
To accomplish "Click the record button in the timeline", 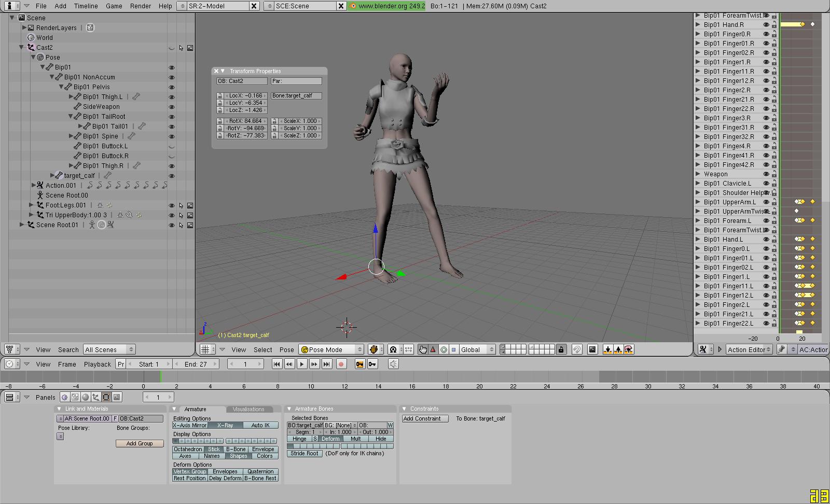I will [x=341, y=364].
